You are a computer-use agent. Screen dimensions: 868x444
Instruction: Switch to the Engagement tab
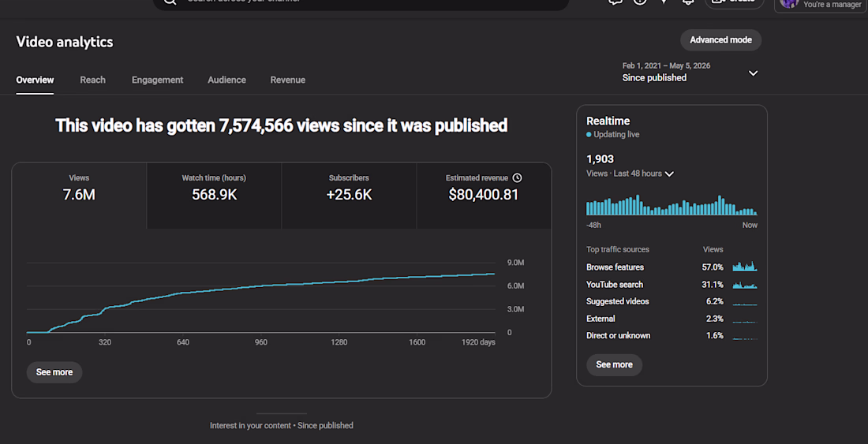tap(157, 80)
